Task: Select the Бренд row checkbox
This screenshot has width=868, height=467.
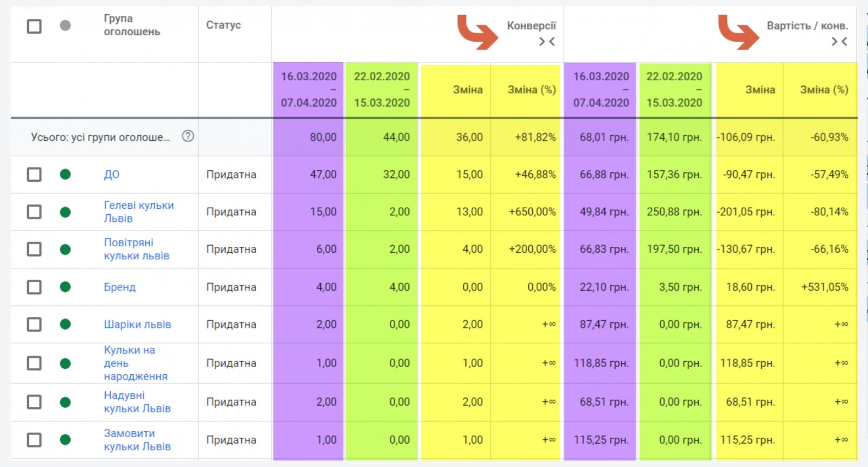Action: point(34,286)
